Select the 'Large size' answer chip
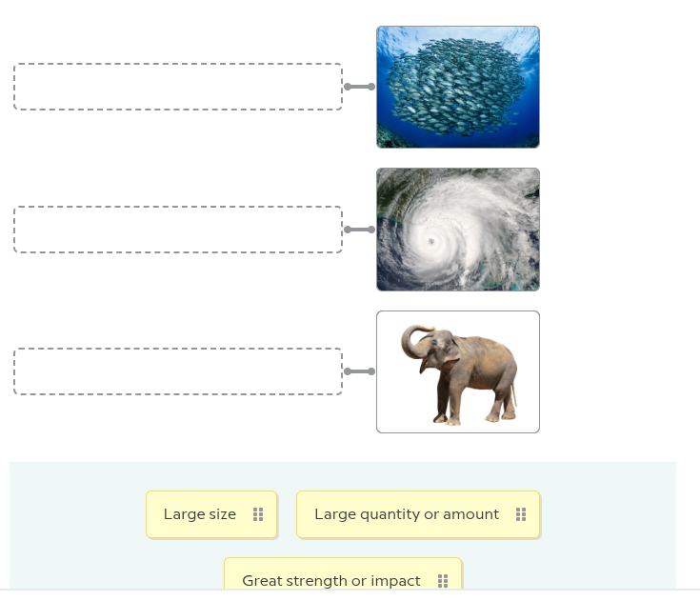The height and width of the screenshot is (601, 700). 200,514
